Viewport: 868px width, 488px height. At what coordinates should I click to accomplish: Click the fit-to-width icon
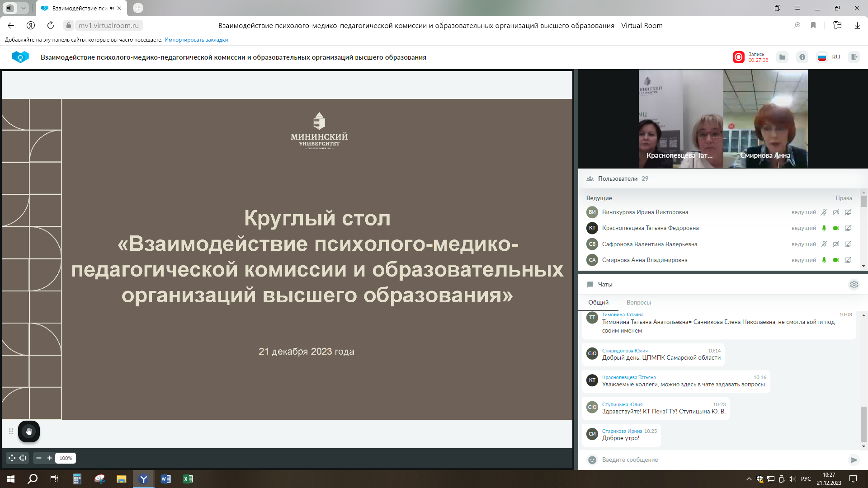click(23, 458)
